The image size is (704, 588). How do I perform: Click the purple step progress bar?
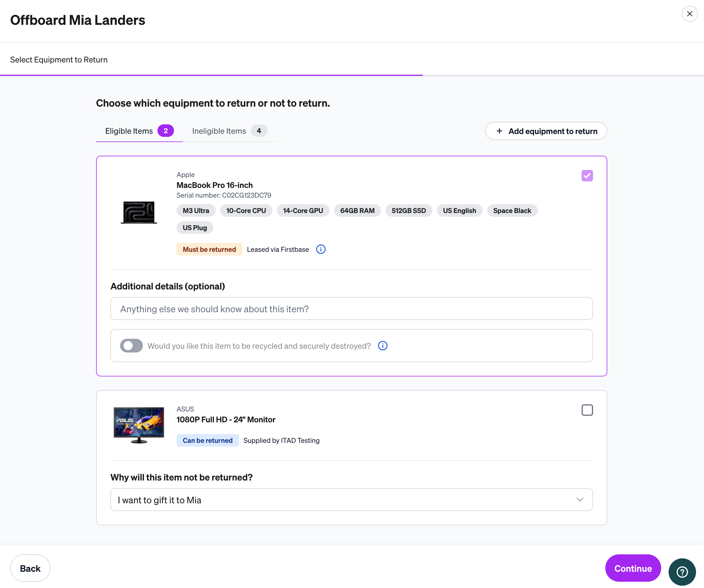(211, 75)
